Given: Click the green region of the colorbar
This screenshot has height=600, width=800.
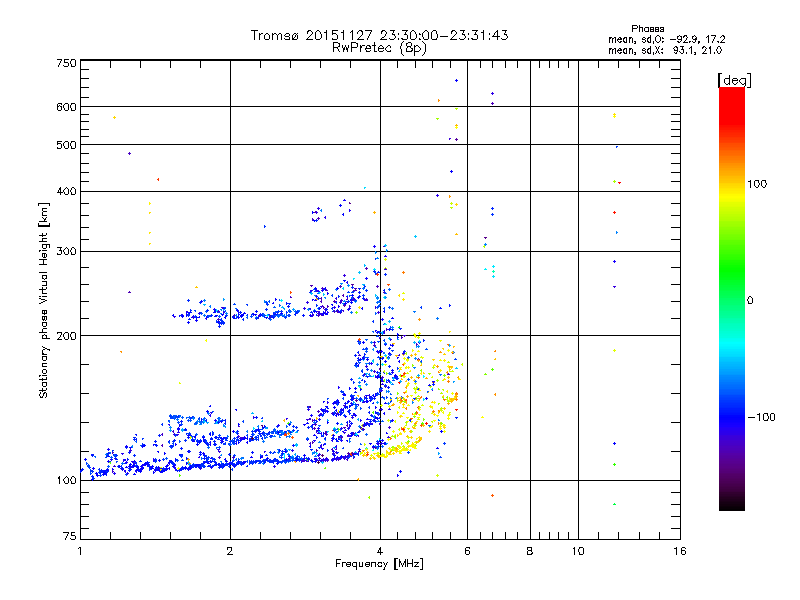Looking at the screenshot, I should [732, 270].
